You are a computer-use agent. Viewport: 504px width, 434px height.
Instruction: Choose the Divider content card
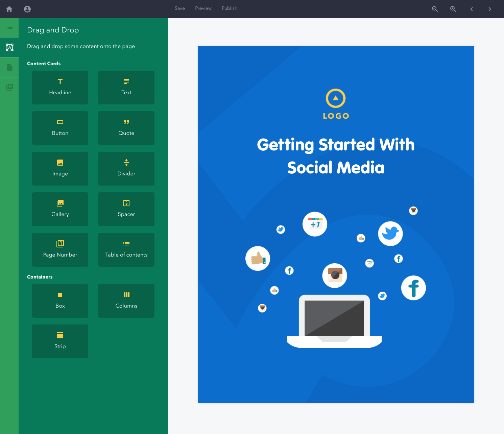tap(126, 169)
